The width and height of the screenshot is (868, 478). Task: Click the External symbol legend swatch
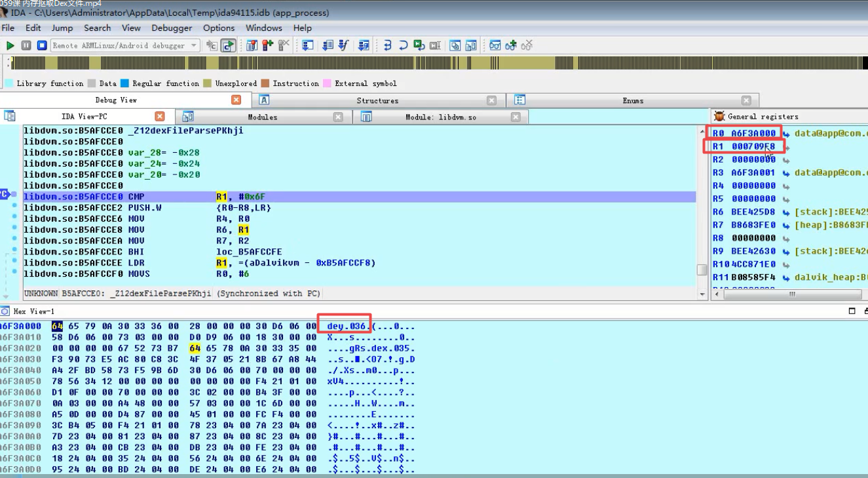tap(327, 83)
